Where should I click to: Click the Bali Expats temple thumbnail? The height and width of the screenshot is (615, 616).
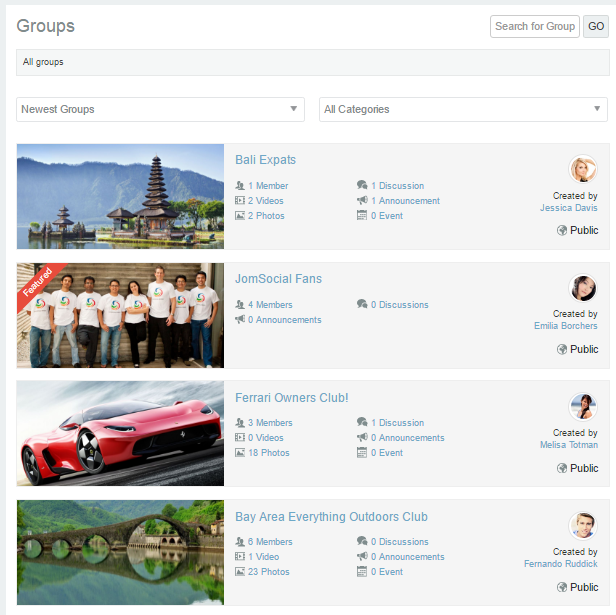[x=120, y=196]
